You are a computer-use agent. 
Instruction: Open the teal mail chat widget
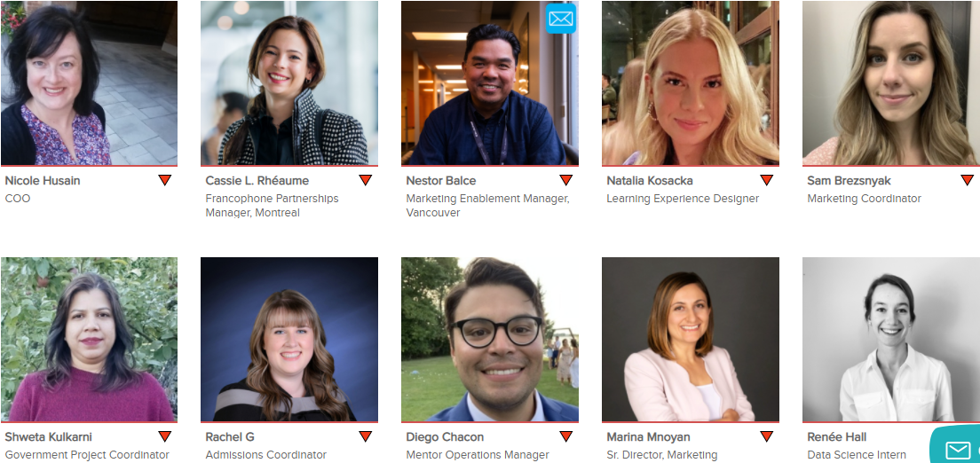(956, 447)
